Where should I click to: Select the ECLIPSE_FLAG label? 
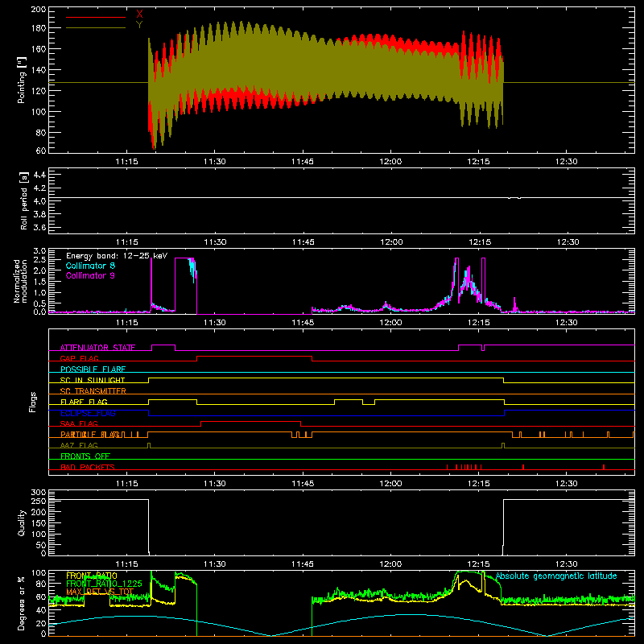[x=88, y=413]
